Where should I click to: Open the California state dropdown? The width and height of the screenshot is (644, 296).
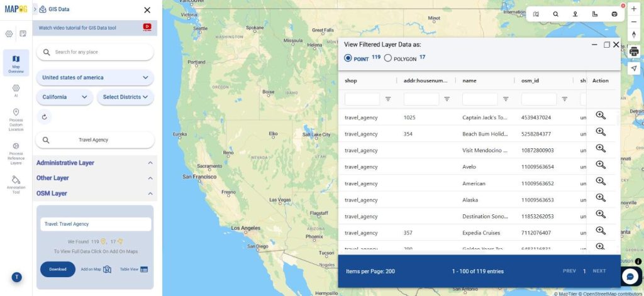65,97
